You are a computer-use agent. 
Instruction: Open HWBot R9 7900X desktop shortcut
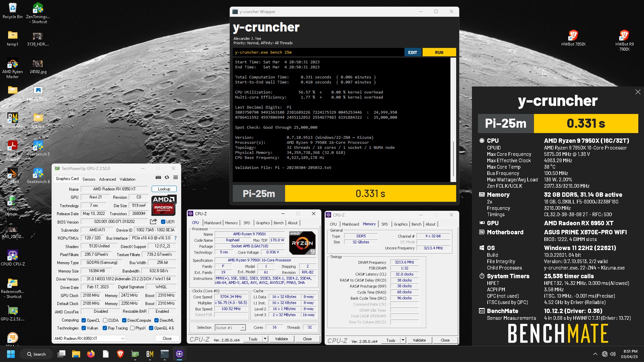pos(624,40)
